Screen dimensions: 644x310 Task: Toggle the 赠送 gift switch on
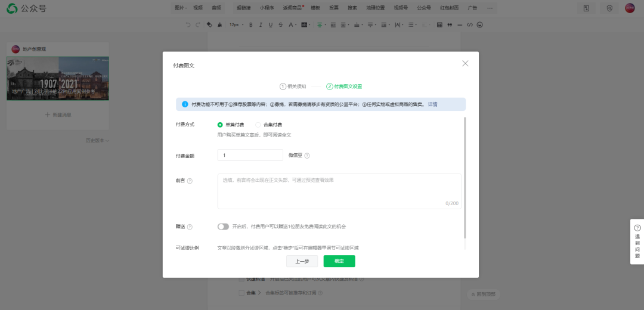(x=223, y=227)
